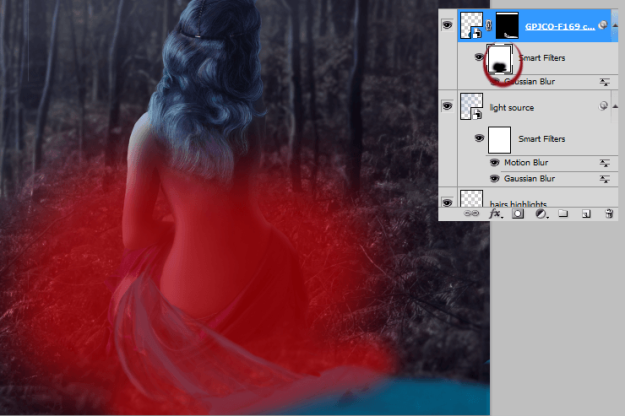This screenshot has width=625, height=416.
Task: Click the Smart Filters label under the light source layer
Action: 542,139
